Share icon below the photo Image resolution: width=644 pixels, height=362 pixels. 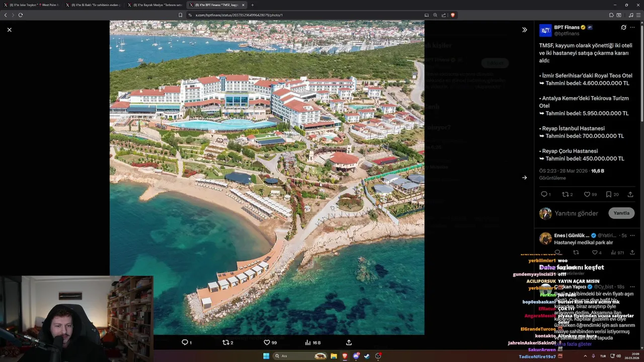349,342
